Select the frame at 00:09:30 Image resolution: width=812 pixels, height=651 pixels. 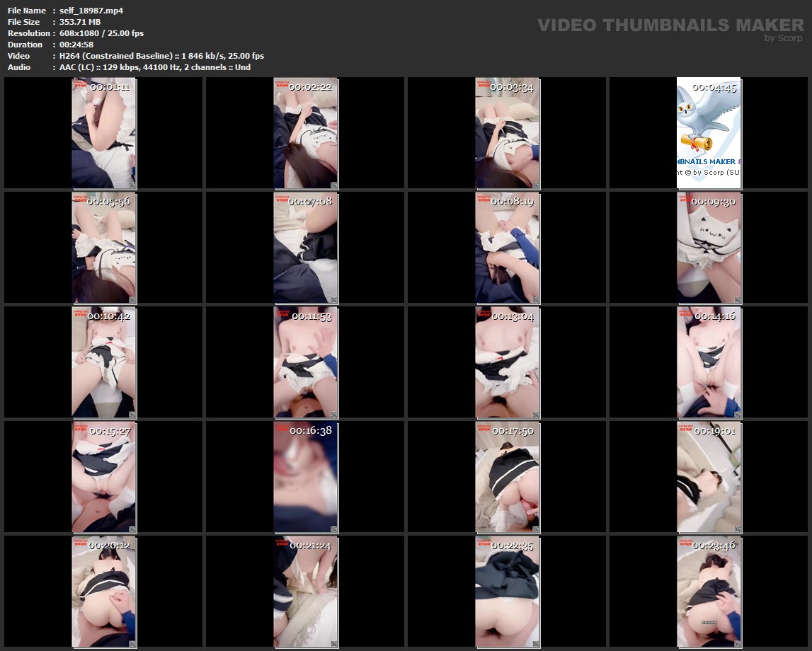(709, 248)
